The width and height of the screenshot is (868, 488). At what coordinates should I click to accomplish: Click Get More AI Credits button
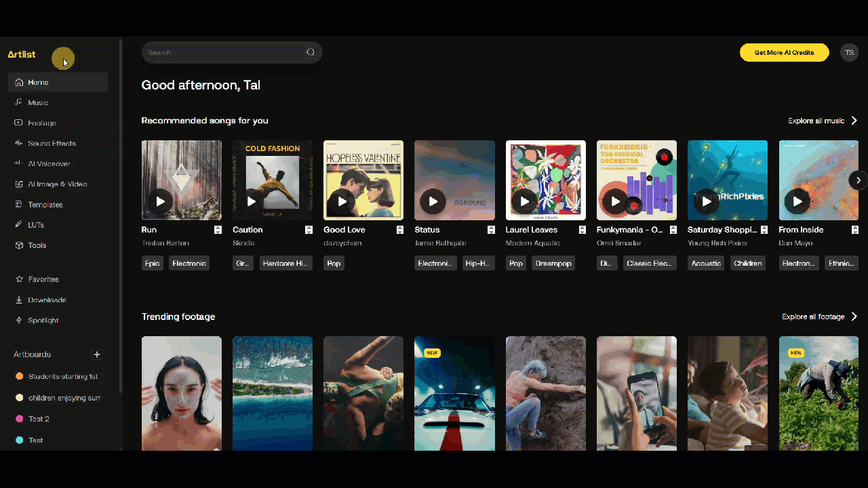tap(784, 52)
